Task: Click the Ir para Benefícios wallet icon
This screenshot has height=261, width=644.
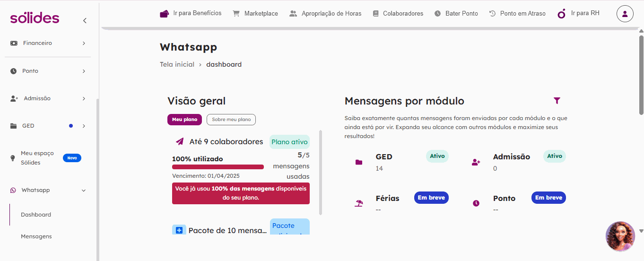Action: pos(165,14)
